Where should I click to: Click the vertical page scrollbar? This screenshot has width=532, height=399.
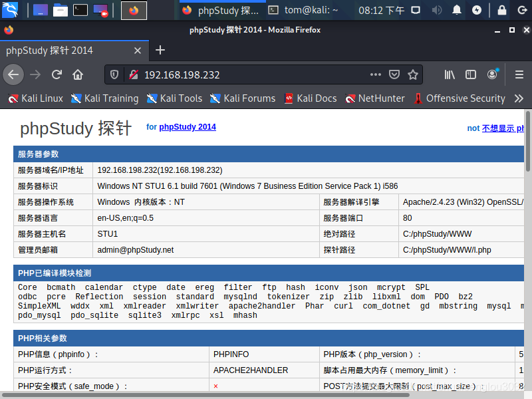pos(528,141)
